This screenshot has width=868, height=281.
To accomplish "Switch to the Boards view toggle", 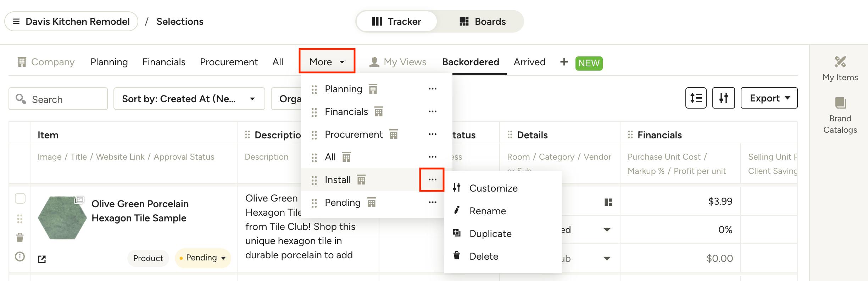I will (482, 21).
